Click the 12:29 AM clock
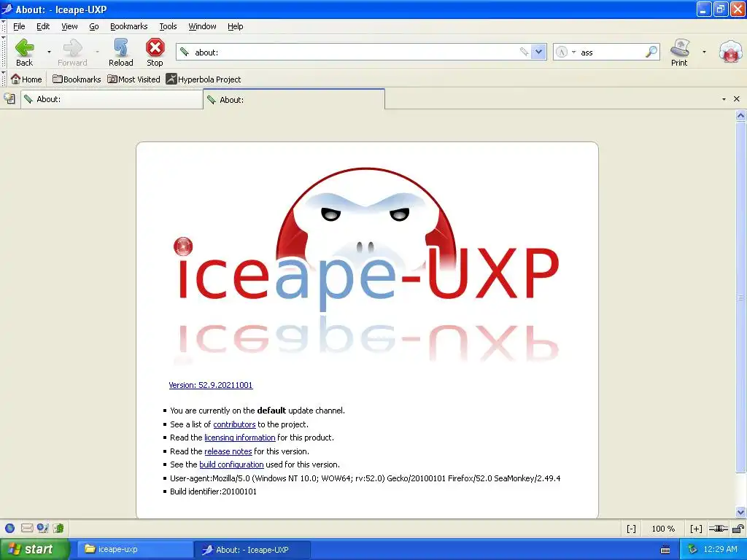This screenshot has width=747, height=560. click(x=720, y=549)
